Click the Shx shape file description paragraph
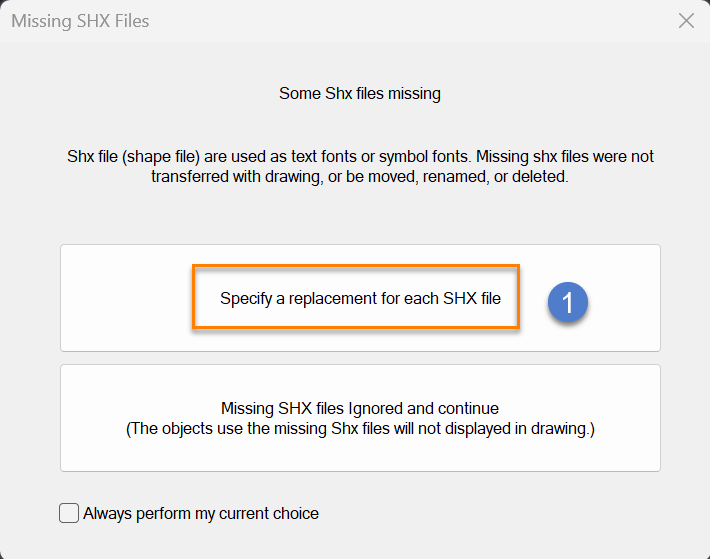710x559 pixels. [360, 166]
